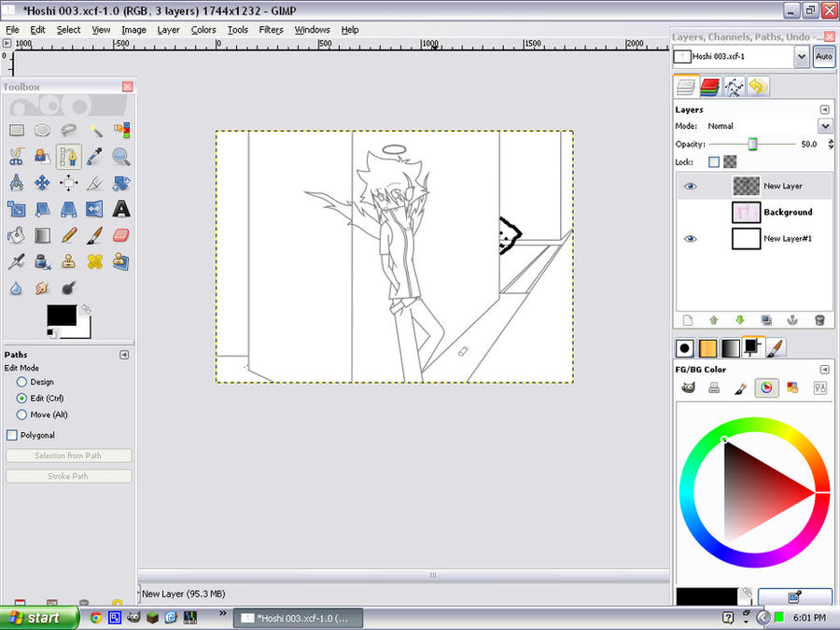Select the Rectangle Select tool
This screenshot has height=630, width=840.
[17, 130]
